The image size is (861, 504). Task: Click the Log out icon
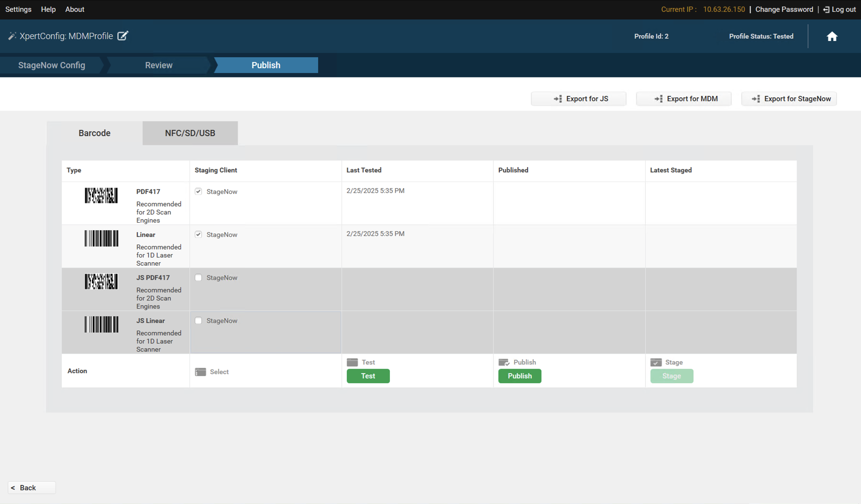click(x=826, y=10)
